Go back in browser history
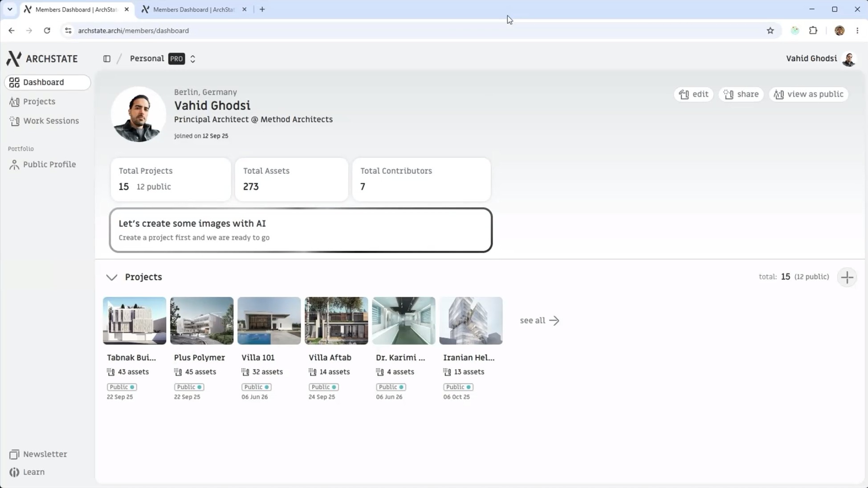The image size is (868, 488). [12, 31]
